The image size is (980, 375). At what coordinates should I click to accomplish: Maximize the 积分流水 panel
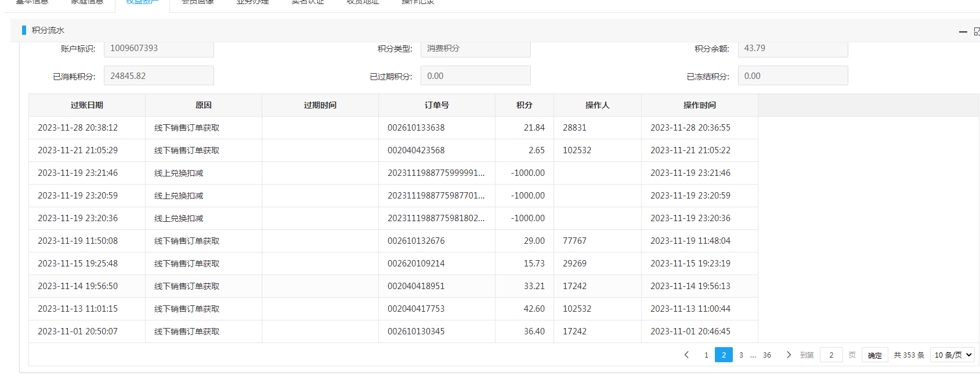pyautogui.click(x=977, y=31)
